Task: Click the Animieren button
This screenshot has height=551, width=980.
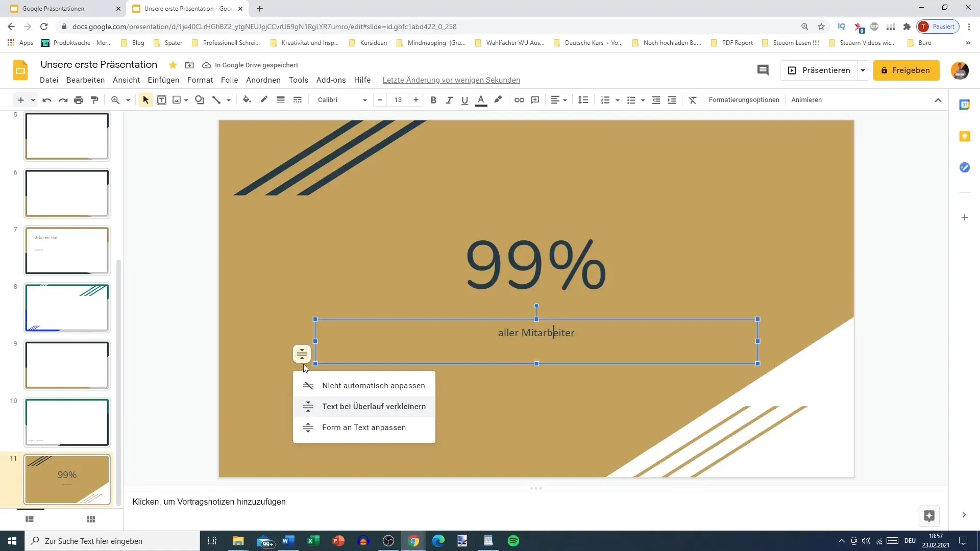Action: [806, 100]
